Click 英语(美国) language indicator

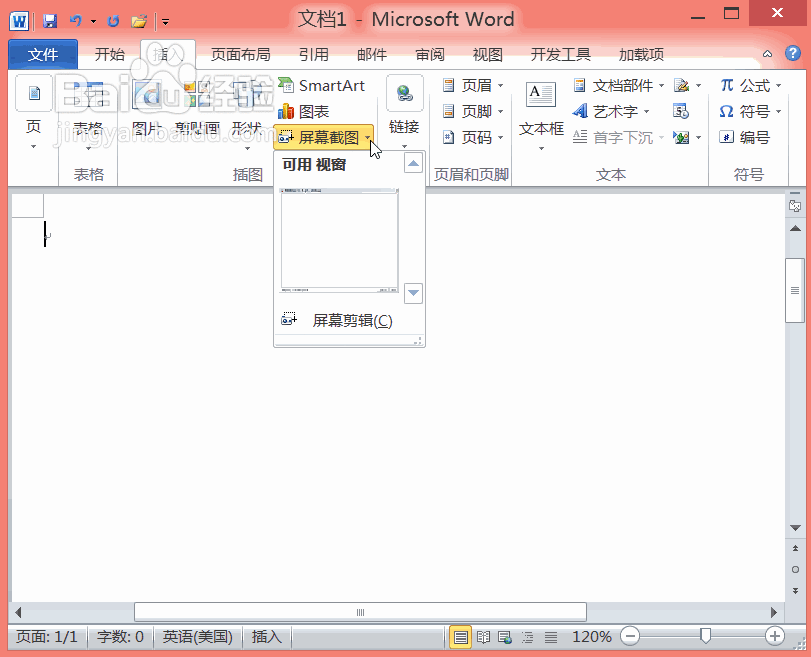coord(198,637)
